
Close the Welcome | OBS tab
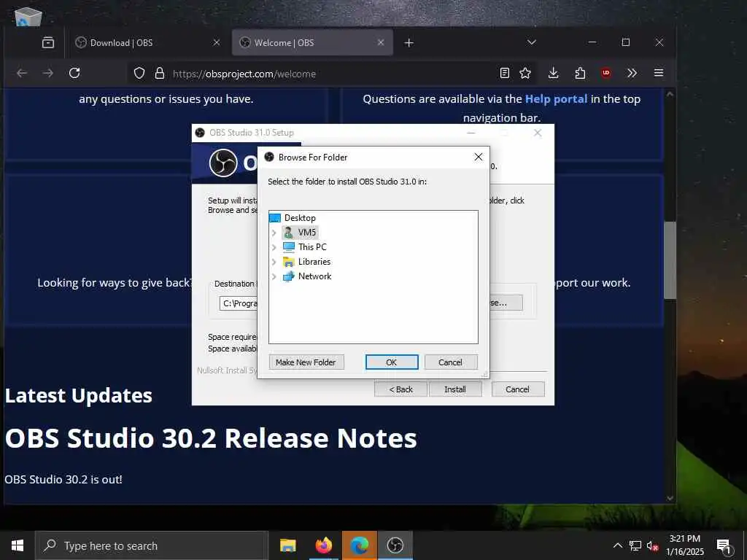pos(381,43)
